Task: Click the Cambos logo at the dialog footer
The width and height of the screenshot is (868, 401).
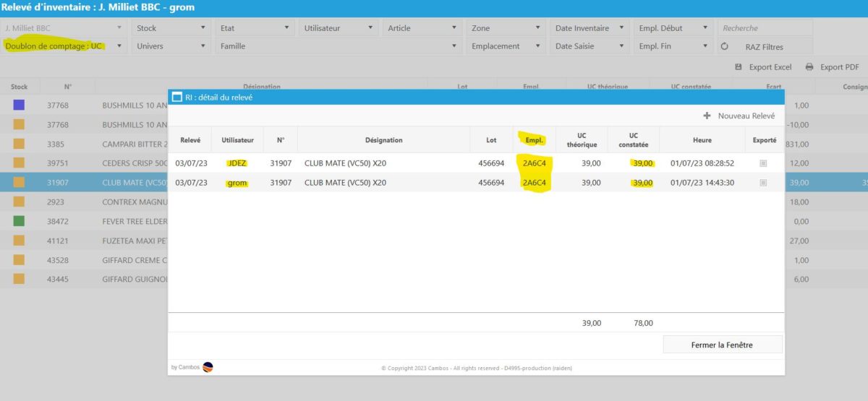Action: point(208,367)
